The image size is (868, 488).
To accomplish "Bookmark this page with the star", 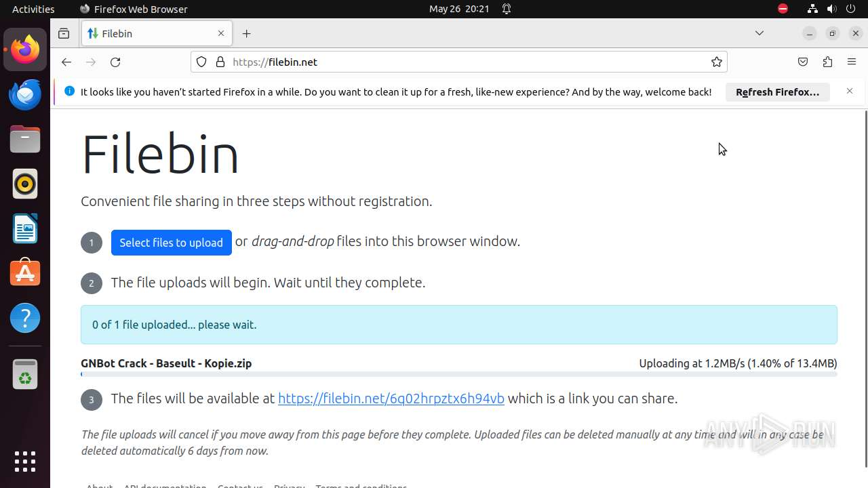I will [x=717, y=62].
